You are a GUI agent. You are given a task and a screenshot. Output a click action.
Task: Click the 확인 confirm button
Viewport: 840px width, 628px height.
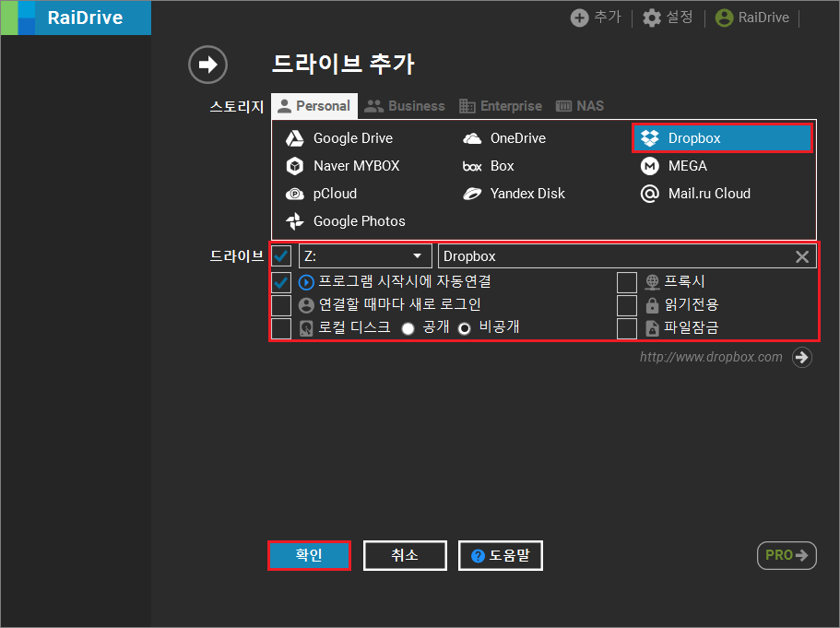click(309, 556)
